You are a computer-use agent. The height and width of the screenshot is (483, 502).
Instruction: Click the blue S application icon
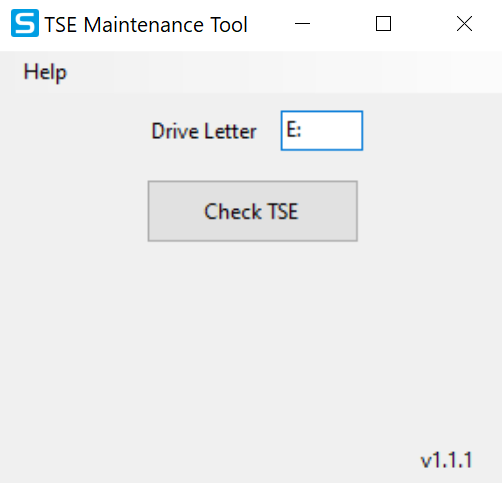(25, 23)
